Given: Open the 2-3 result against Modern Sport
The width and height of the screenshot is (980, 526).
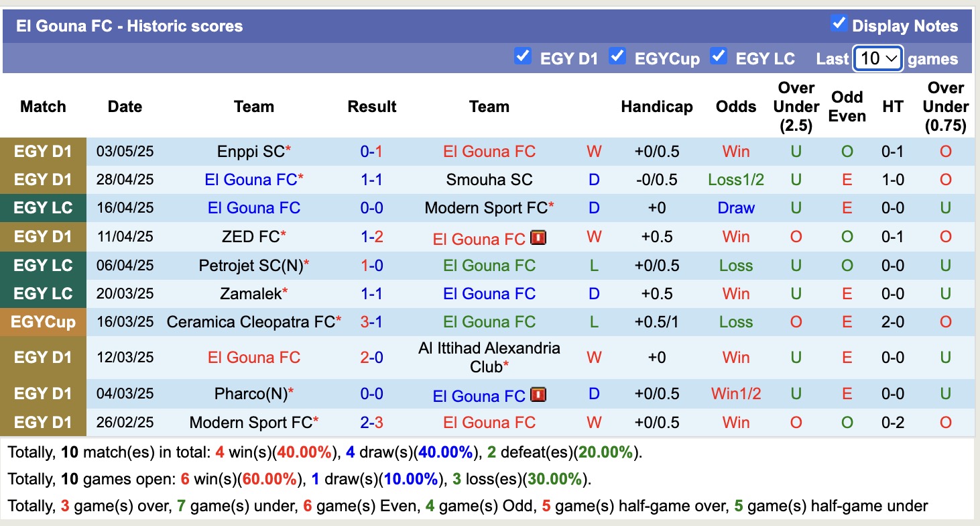Looking at the screenshot, I should [x=371, y=423].
